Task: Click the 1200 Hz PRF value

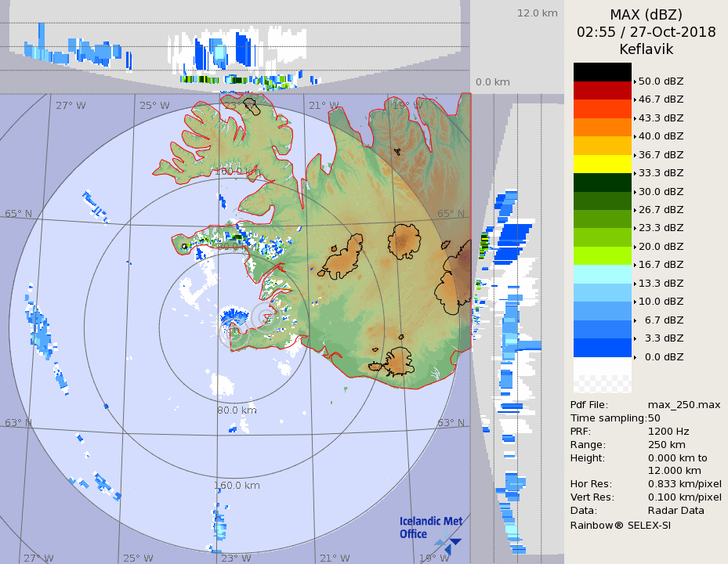Action: point(668,431)
